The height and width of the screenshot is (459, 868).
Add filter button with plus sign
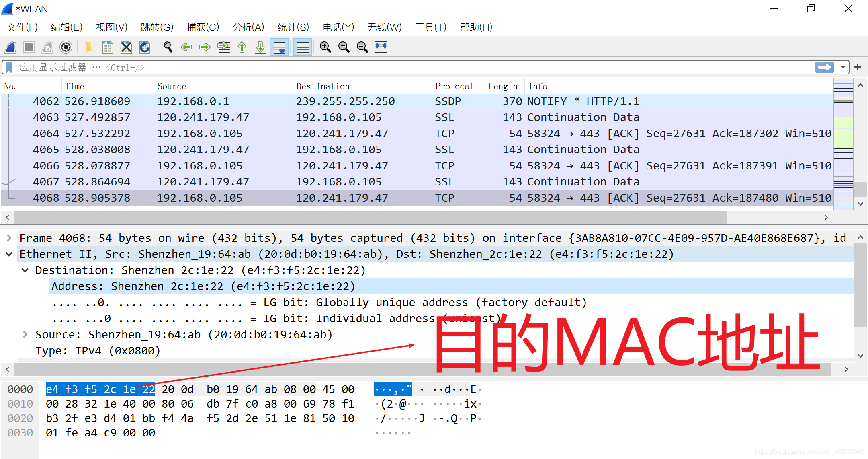pyautogui.click(x=858, y=67)
